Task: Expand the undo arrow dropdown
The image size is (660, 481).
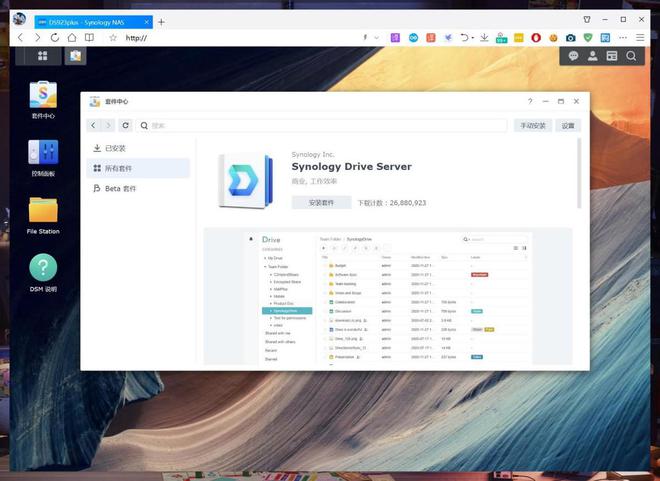Action: 473,38
